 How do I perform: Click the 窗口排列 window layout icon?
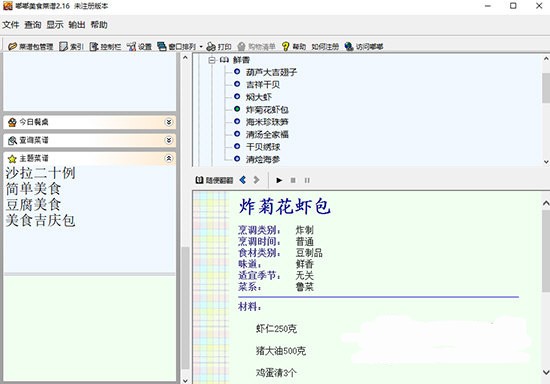click(161, 46)
